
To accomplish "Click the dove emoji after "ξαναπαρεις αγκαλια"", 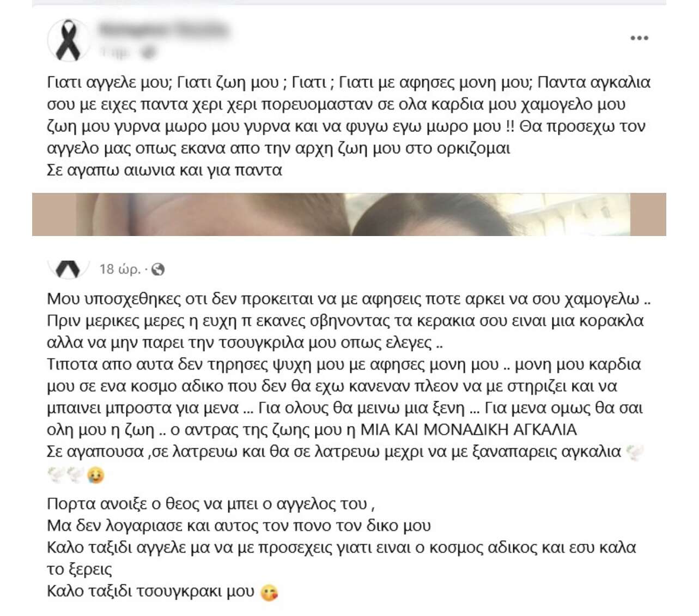I will click(635, 452).
